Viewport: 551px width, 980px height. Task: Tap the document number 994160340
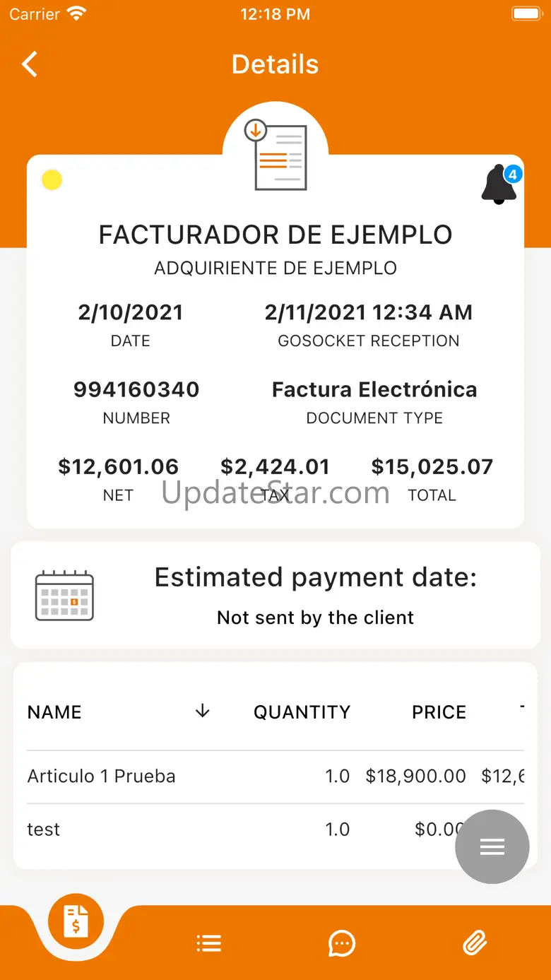tap(136, 389)
